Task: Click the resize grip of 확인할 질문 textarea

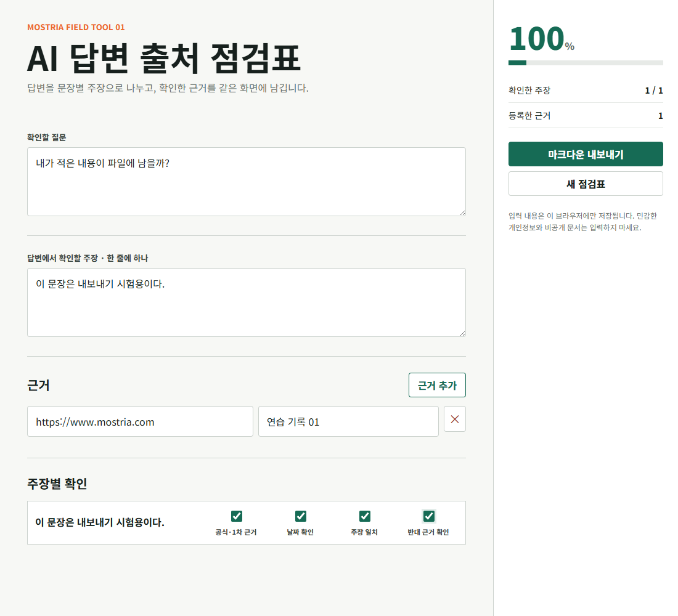Action: (x=462, y=213)
